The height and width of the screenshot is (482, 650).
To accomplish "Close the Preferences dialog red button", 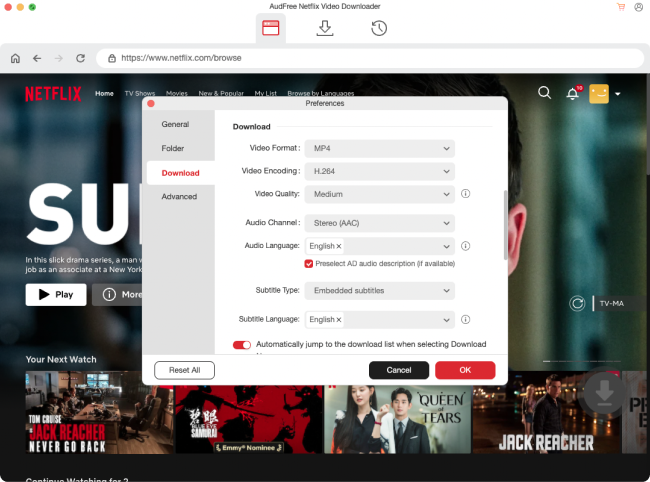I will (x=151, y=104).
